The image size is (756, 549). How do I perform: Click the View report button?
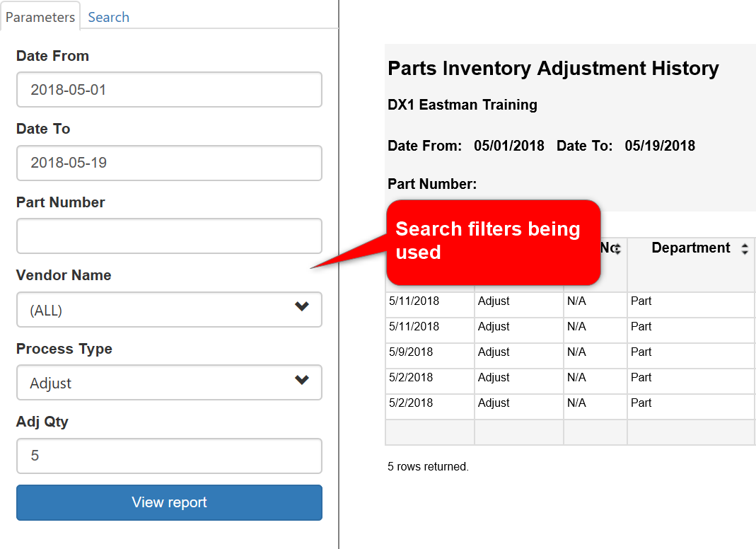click(x=169, y=503)
